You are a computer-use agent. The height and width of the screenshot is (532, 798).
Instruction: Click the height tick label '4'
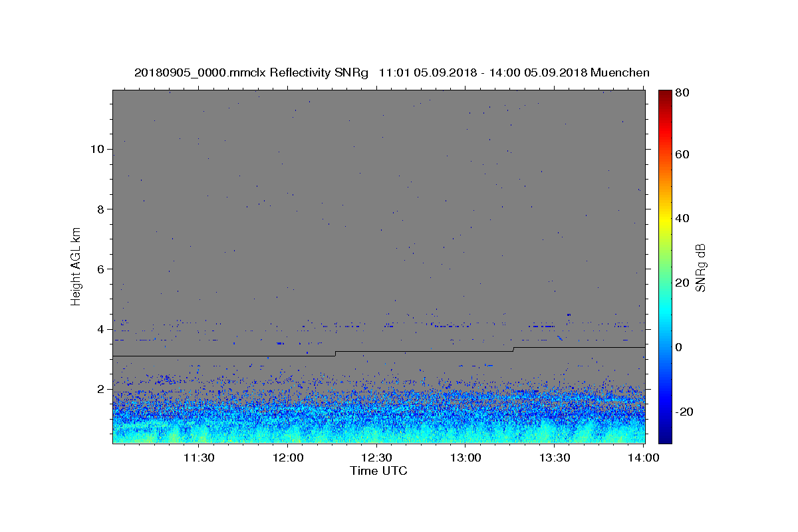[x=101, y=329]
